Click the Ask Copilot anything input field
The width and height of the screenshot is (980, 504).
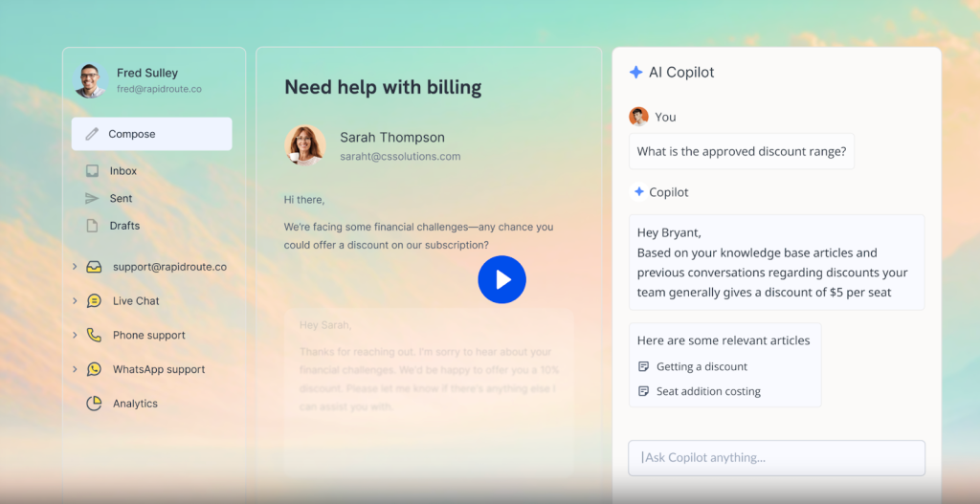tap(776, 458)
